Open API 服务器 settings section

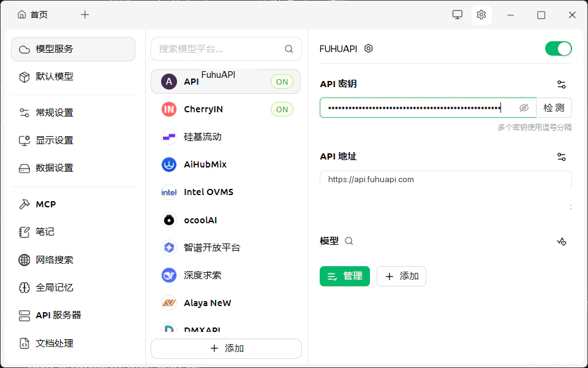[73, 315]
